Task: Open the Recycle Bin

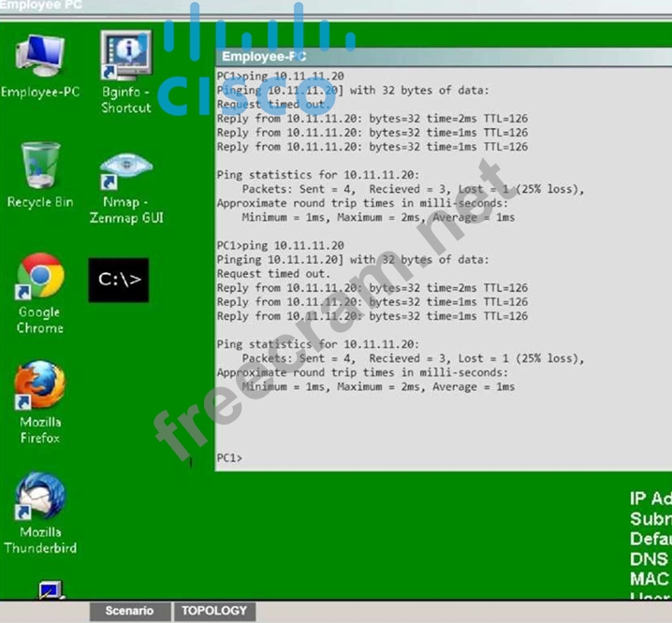Action: pos(39,168)
